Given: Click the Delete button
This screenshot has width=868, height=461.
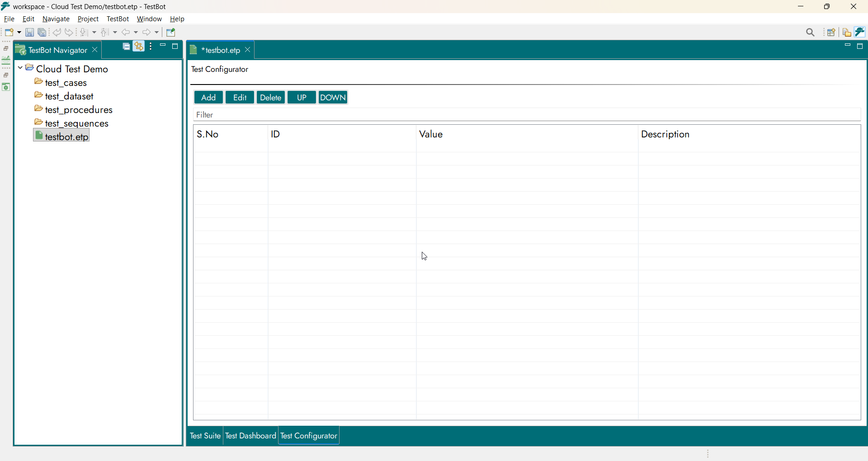Looking at the screenshot, I should [271, 98].
